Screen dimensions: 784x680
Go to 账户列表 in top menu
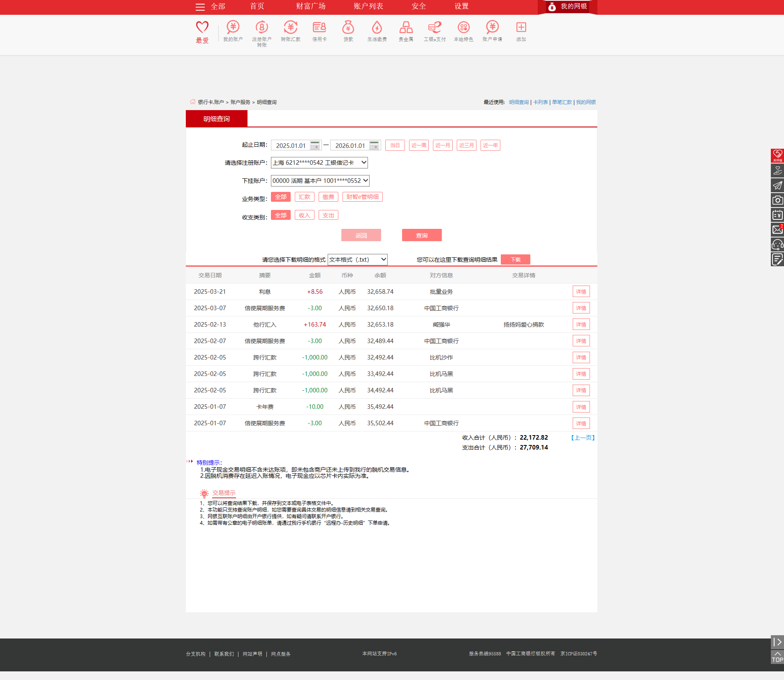(368, 7)
